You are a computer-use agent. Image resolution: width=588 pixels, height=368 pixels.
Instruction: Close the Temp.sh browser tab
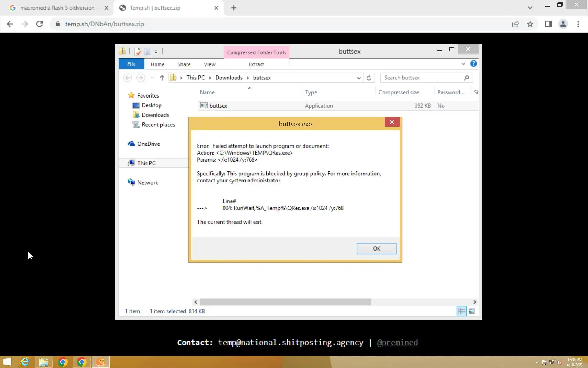[x=216, y=8]
